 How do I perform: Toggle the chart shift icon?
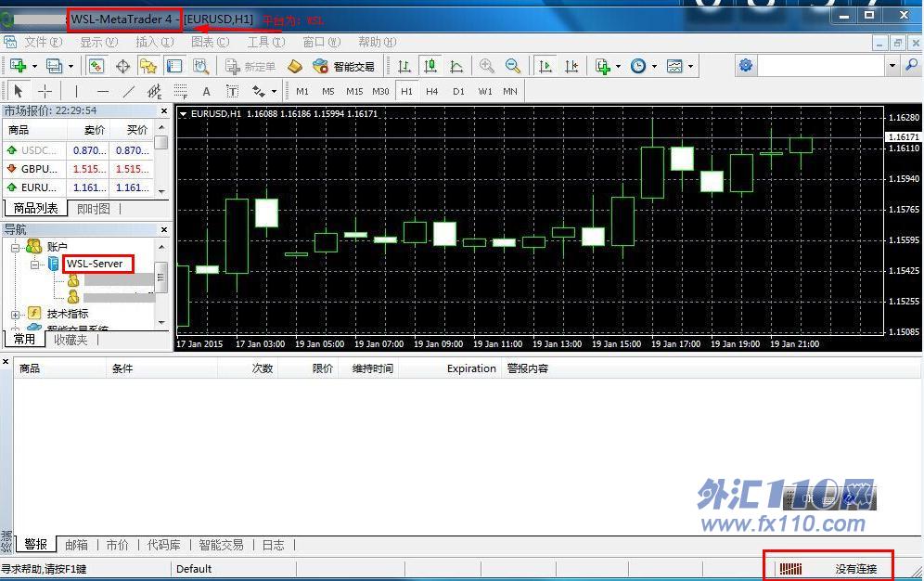pyautogui.click(x=571, y=66)
